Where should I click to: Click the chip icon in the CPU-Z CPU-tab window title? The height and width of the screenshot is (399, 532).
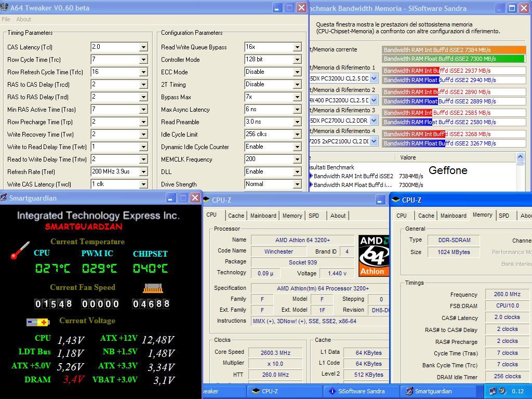click(206, 200)
